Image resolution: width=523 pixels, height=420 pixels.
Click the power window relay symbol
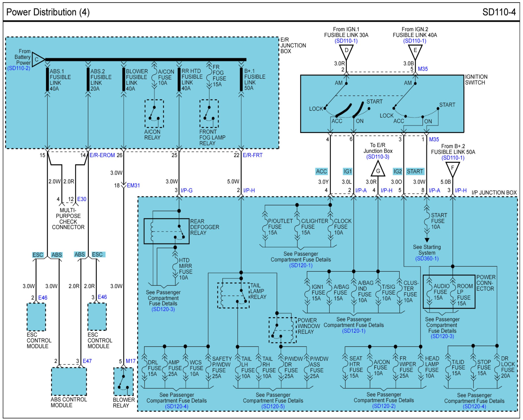click(282, 330)
